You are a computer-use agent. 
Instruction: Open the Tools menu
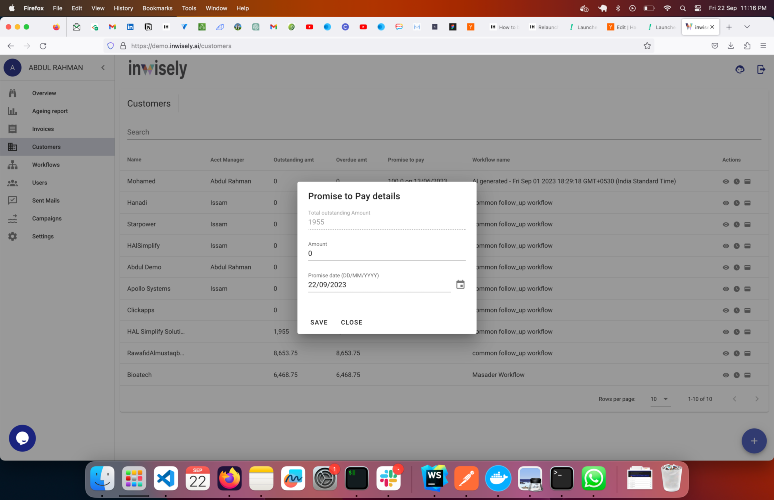click(x=189, y=8)
